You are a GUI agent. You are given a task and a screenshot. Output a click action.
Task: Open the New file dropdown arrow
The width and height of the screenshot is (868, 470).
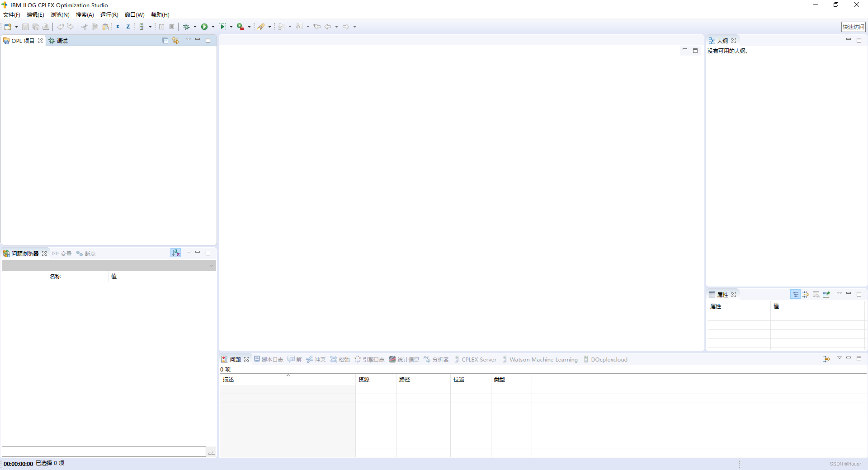[x=16, y=27]
